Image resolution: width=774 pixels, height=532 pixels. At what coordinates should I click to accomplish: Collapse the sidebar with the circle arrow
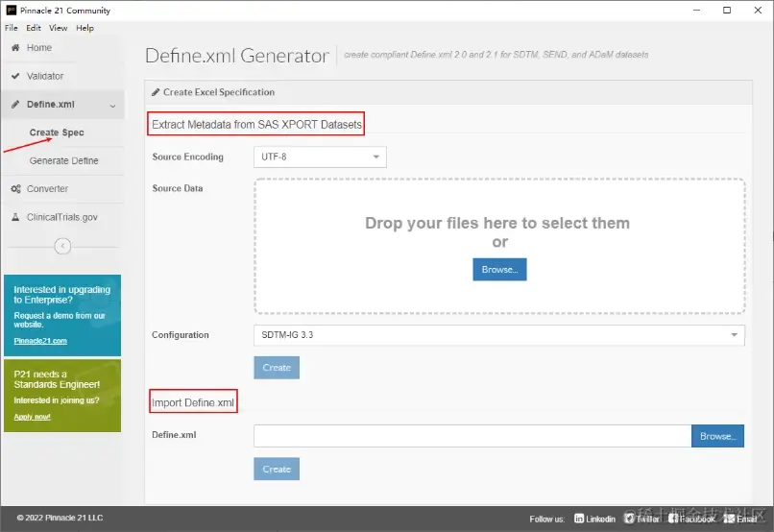coord(62,246)
